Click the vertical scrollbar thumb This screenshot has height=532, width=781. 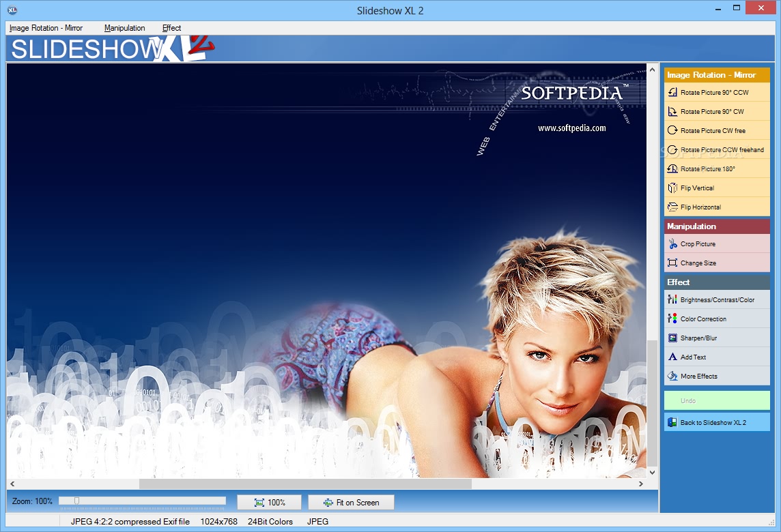[x=652, y=402]
